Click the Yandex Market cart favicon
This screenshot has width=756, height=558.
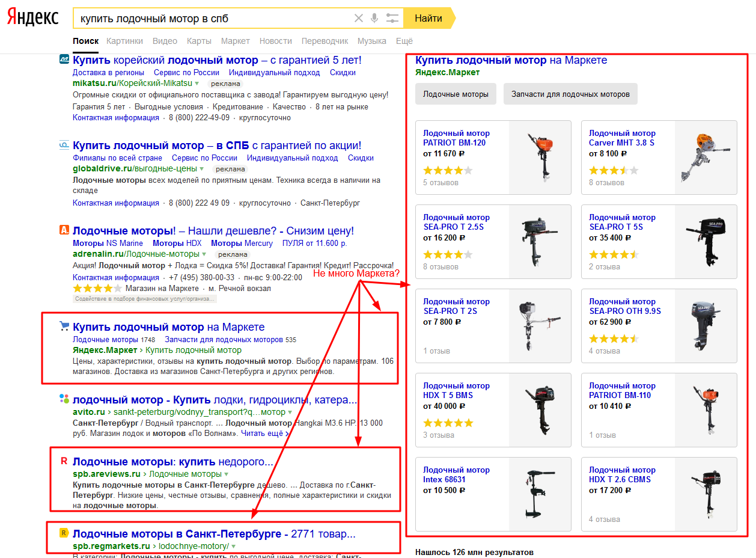click(64, 327)
